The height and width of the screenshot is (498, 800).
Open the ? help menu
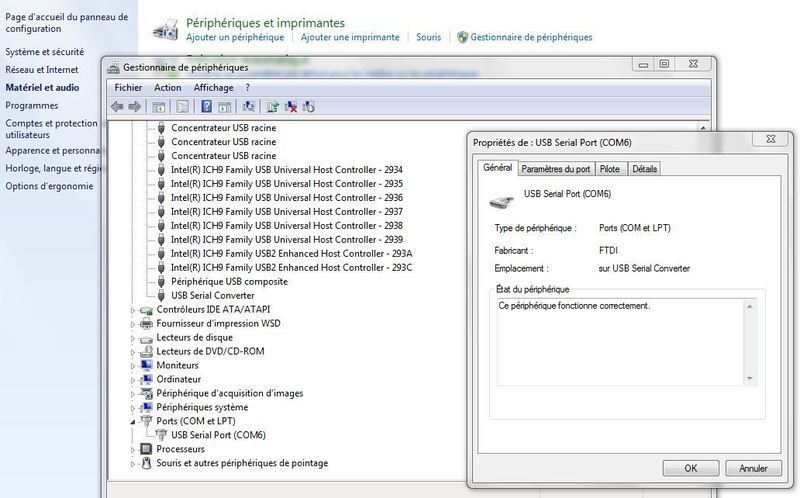(247, 88)
